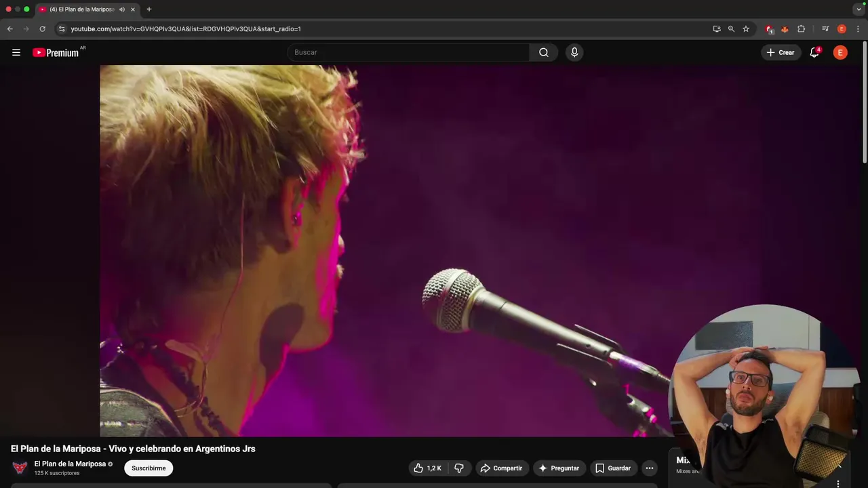Open media controls in Chrome toolbar
The width and height of the screenshot is (868, 488).
click(x=825, y=29)
